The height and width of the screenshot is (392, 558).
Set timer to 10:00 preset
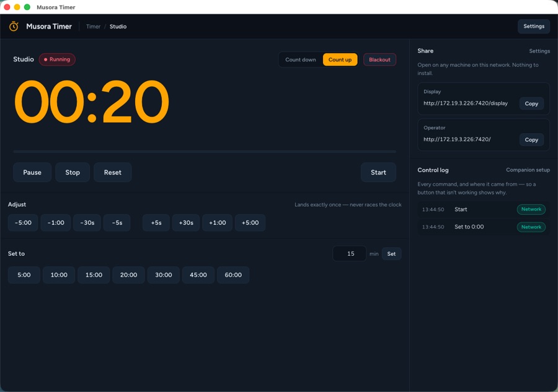pyautogui.click(x=59, y=275)
